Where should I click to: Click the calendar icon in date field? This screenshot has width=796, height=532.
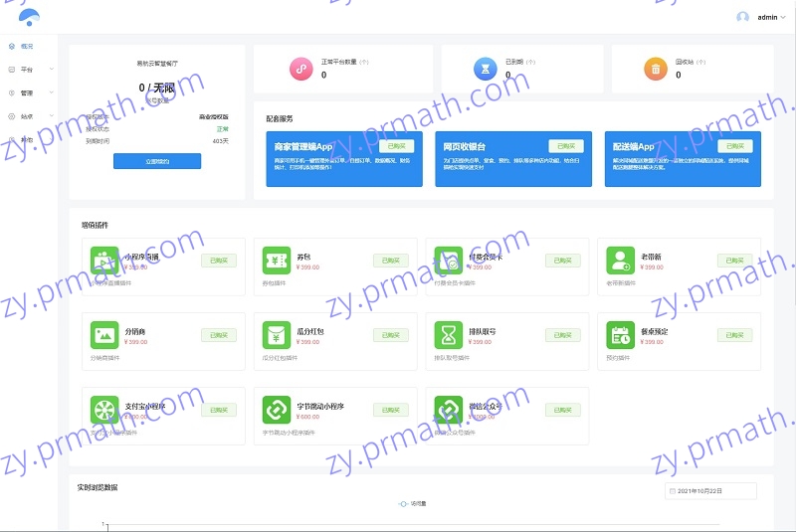673,491
